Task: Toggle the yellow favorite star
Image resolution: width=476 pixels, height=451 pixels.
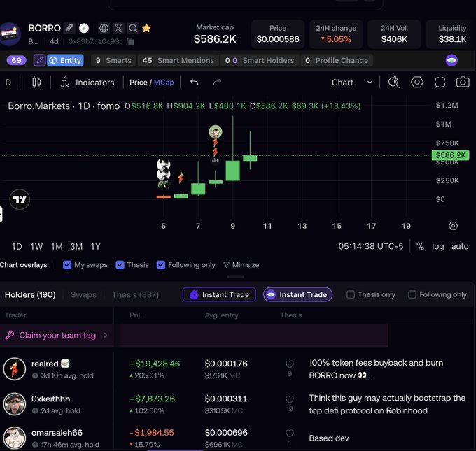Action: [146, 28]
